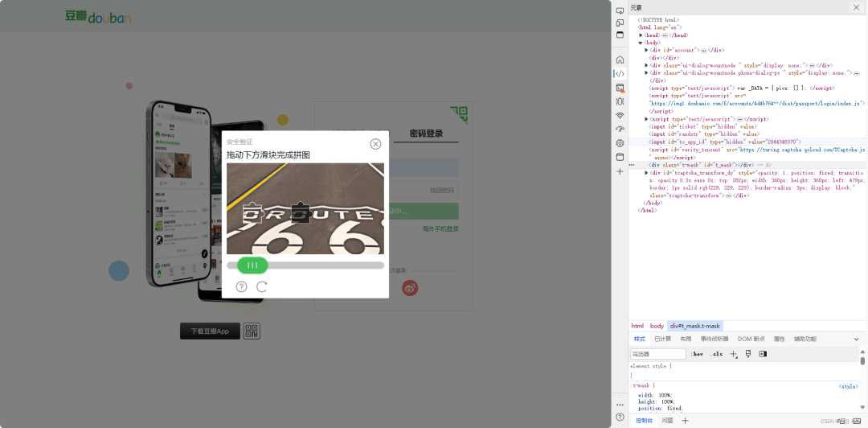Activate the inspect element picker icon
The width and height of the screenshot is (868, 428).
pyautogui.click(x=620, y=10)
